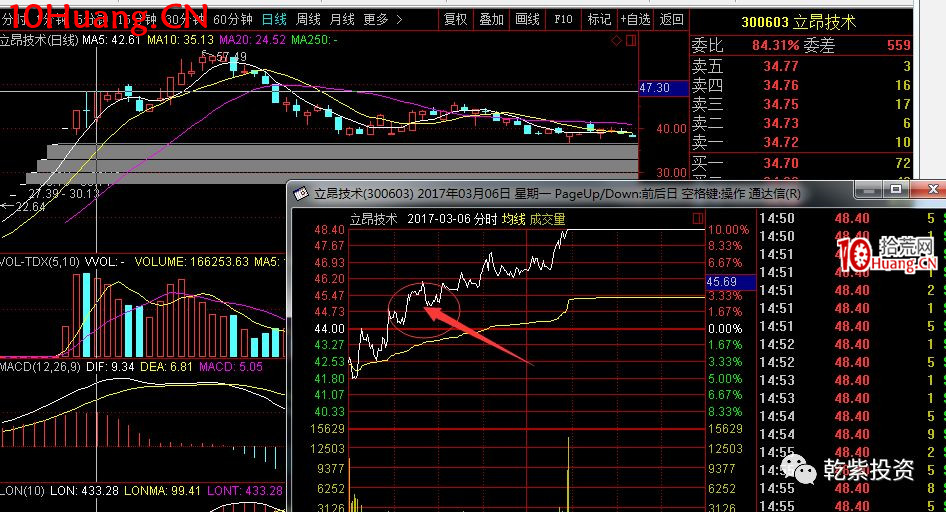Click the 叠加 overlay button

[x=491, y=19]
